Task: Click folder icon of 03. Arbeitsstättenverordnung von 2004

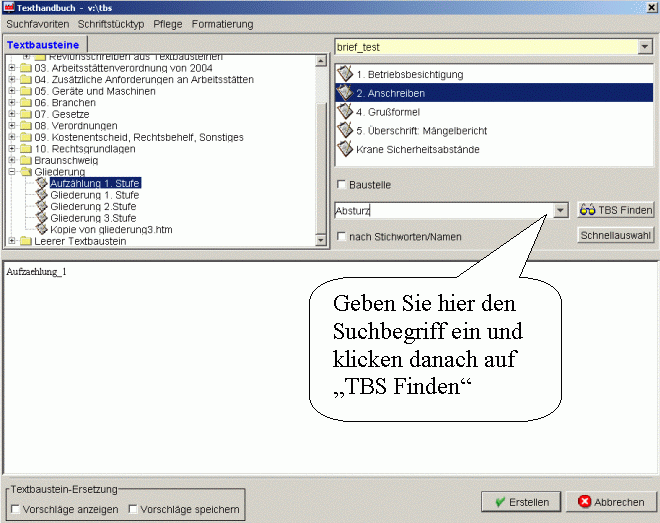Action: [x=26, y=68]
